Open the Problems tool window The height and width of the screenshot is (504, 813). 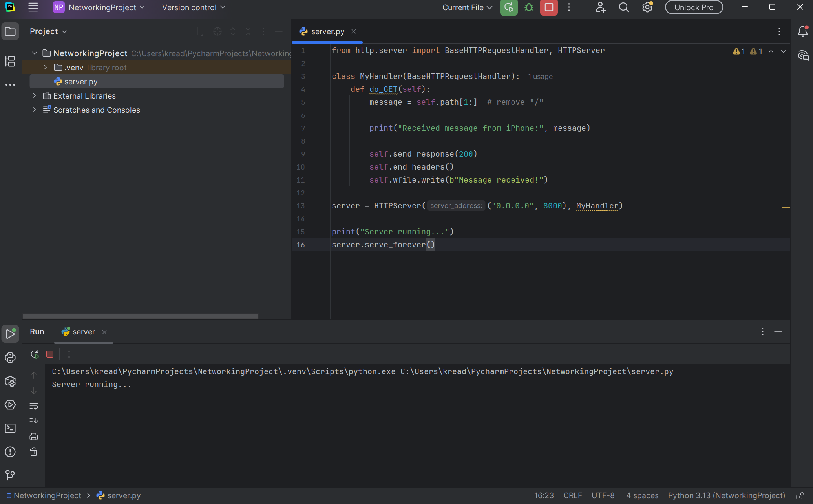point(10,452)
